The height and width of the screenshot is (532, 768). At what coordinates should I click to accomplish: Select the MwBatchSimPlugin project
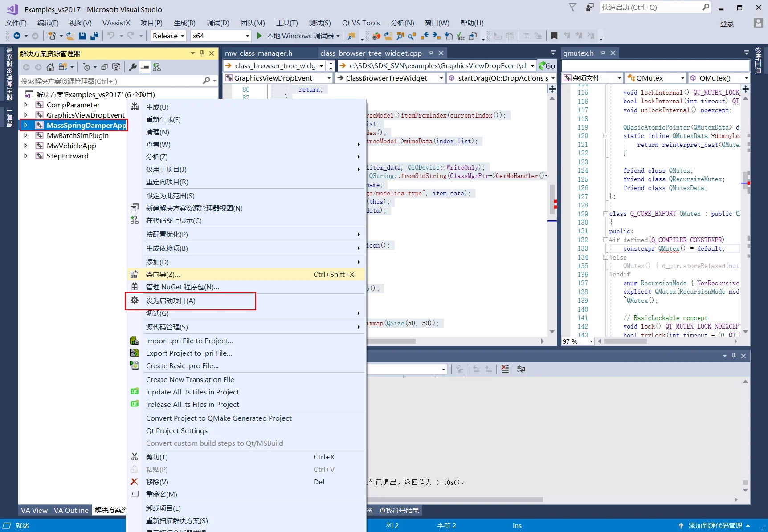[x=78, y=135]
